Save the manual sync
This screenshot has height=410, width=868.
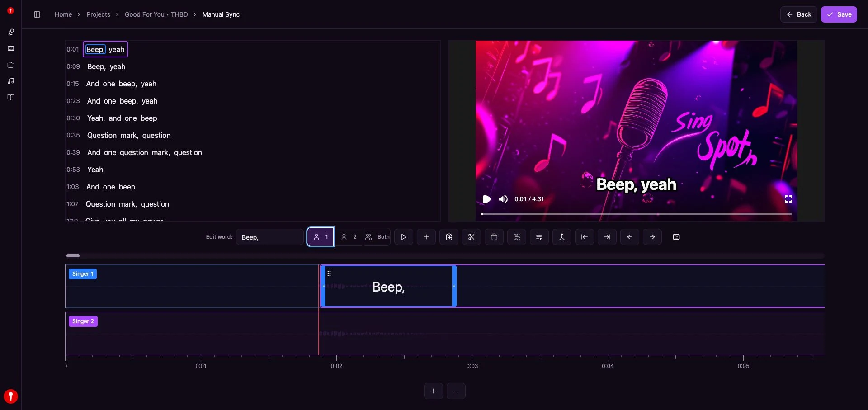coord(839,14)
